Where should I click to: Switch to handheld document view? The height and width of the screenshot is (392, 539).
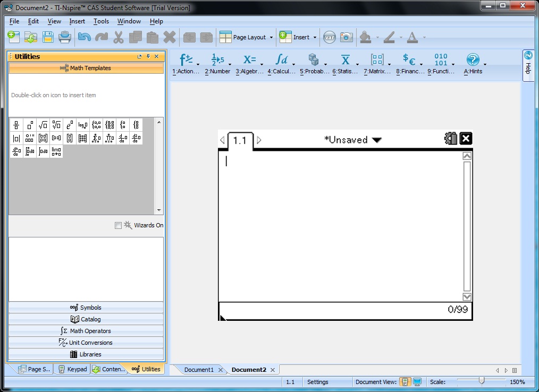click(x=405, y=382)
